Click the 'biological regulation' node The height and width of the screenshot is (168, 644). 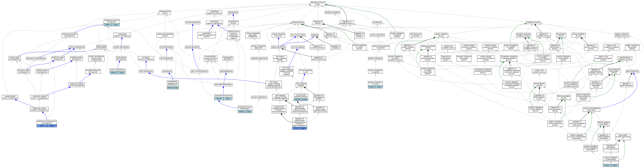tap(332, 12)
